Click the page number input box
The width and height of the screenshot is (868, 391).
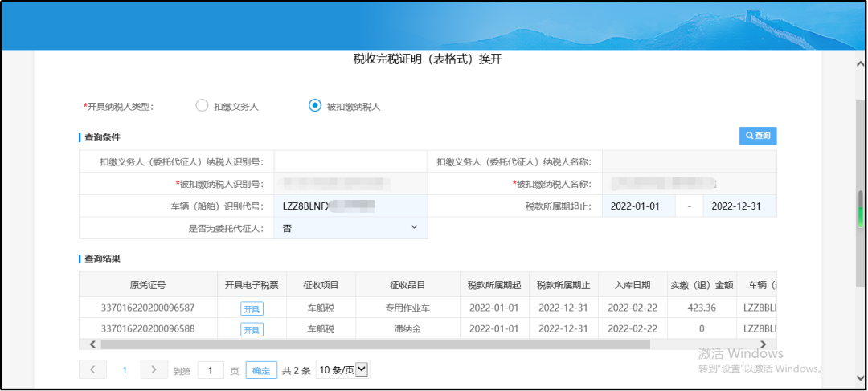[211, 371]
